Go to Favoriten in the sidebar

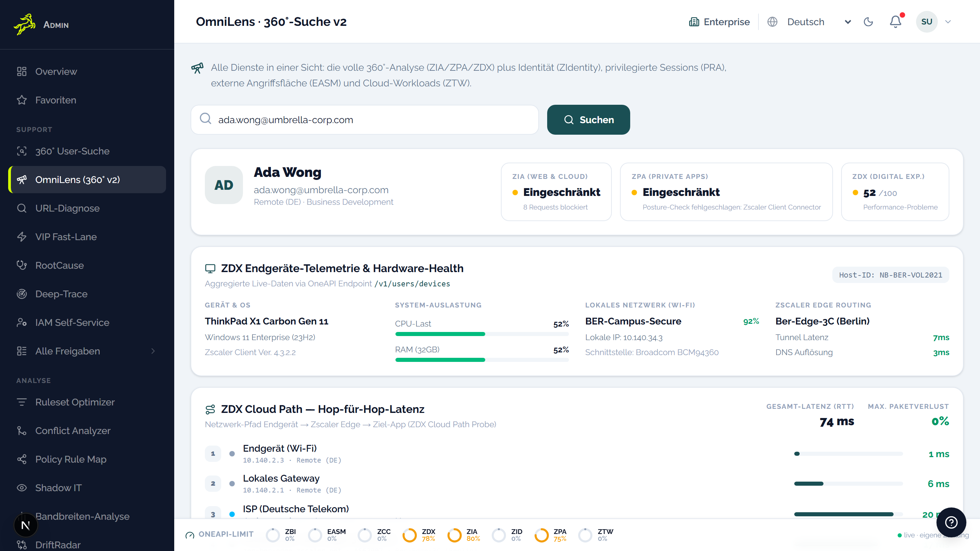tap(87, 100)
